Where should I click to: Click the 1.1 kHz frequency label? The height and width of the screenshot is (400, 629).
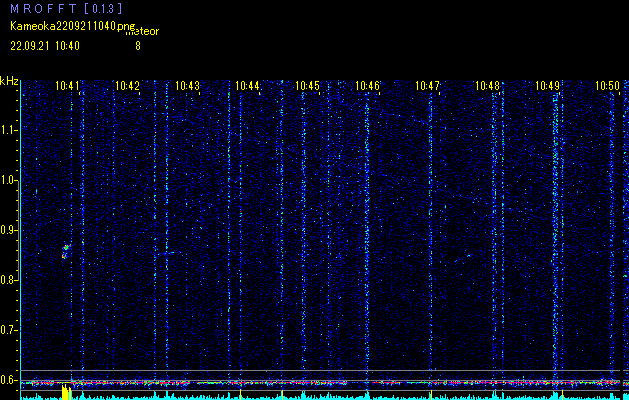(8, 130)
